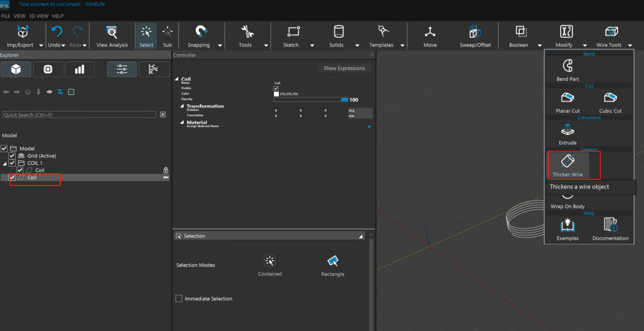Image resolution: width=644 pixels, height=331 pixels.
Task: Uncheck the Grid (Active) checkbox
Action: pyautogui.click(x=12, y=156)
